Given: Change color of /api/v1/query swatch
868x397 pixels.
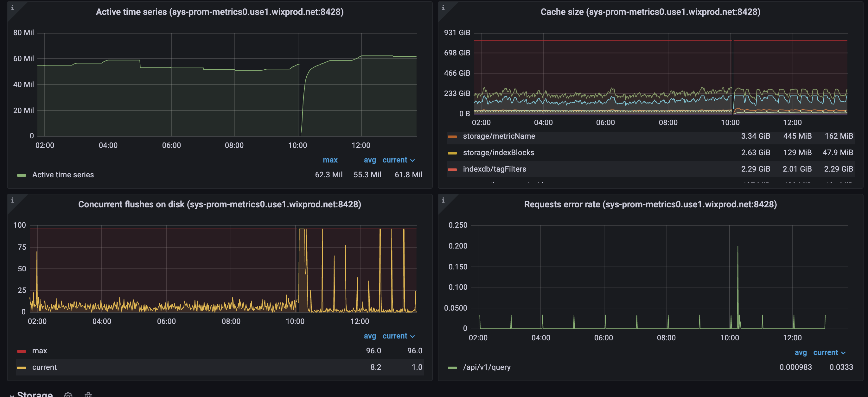Looking at the screenshot, I should pyautogui.click(x=452, y=368).
